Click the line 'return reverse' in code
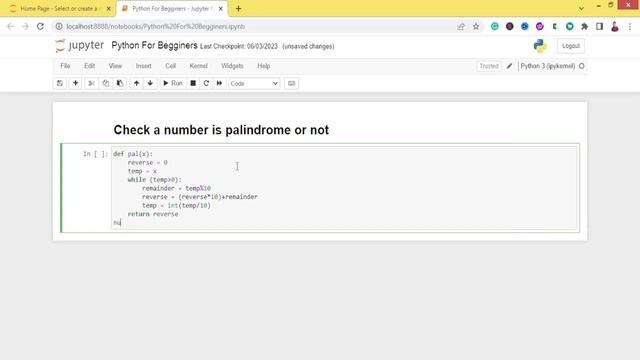640x360 pixels. [153, 214]
